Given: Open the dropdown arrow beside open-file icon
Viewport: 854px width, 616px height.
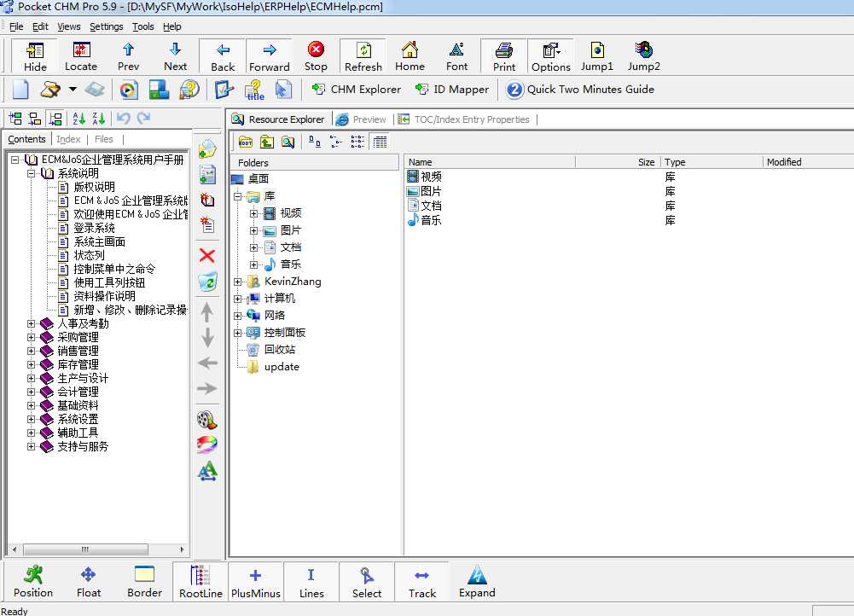Looking at the screenshot, I should 73,89.
